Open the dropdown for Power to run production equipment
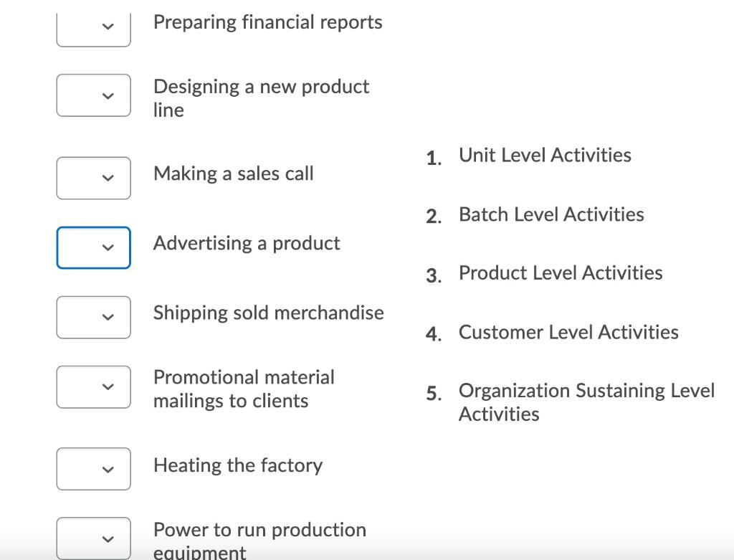 [93, 538]
